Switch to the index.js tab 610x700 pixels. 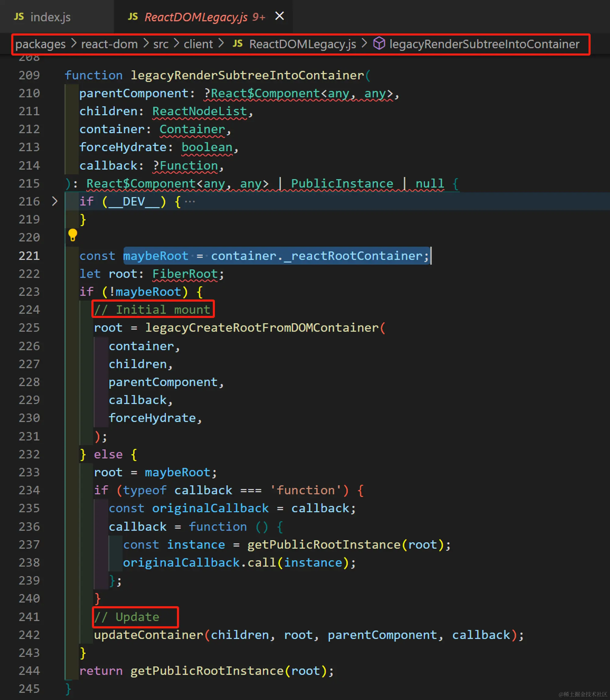50,17
